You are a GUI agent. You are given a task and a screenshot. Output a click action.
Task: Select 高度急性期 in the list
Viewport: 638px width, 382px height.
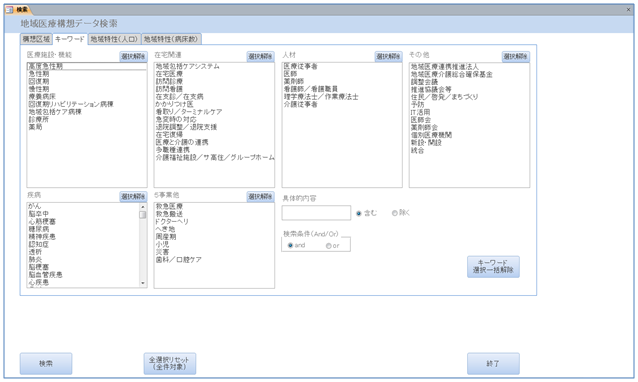(87, 66)
